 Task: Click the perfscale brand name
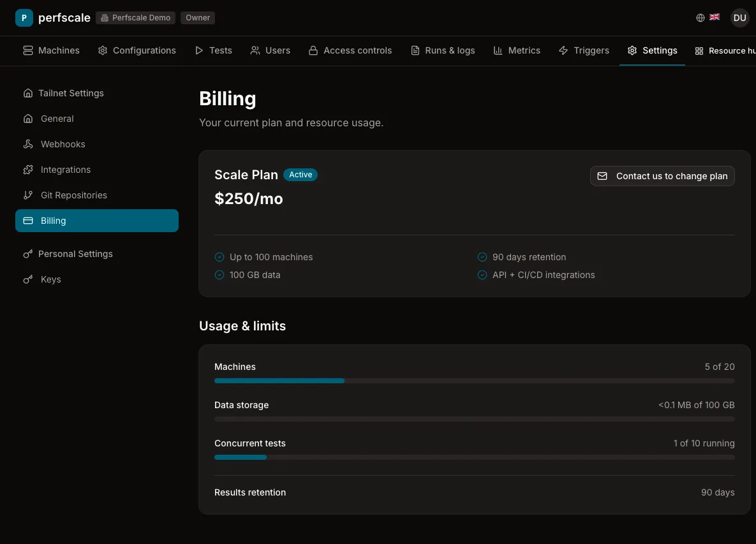point(64,18)
